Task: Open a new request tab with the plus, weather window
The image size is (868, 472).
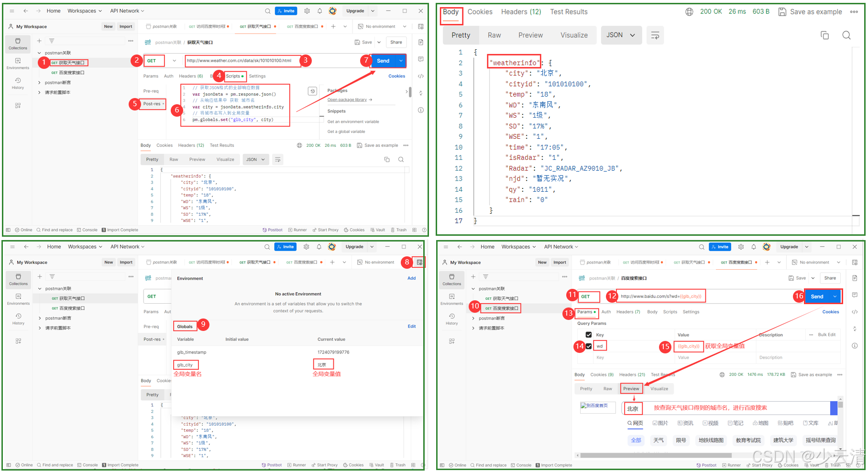Action: (x=333, y=26)
